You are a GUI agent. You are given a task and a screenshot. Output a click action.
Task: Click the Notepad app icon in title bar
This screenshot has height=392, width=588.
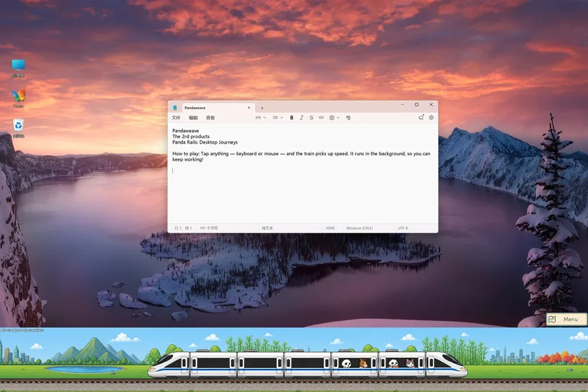pyautogui.click(x=175, y=107)
